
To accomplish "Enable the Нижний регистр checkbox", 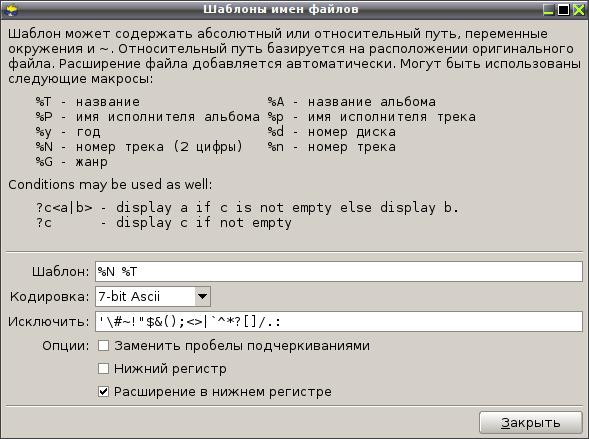I will click(x=103, y=368).
